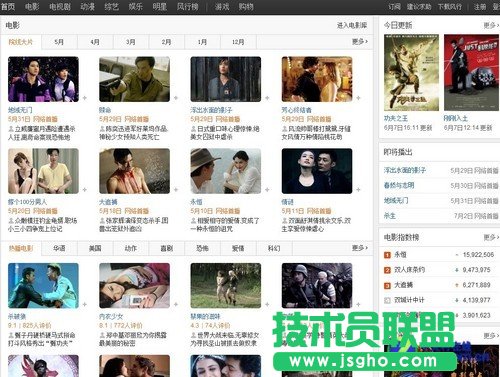Click rank 2 badge next to 双人床条约
Image resolution: width=500 pixels, height=377 pixels.
(x=387, y=270)
